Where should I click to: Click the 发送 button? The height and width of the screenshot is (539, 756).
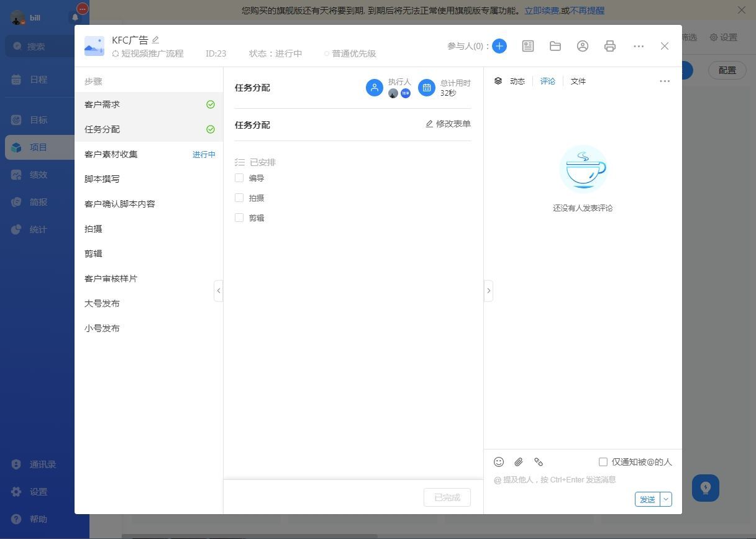point(647,499)
